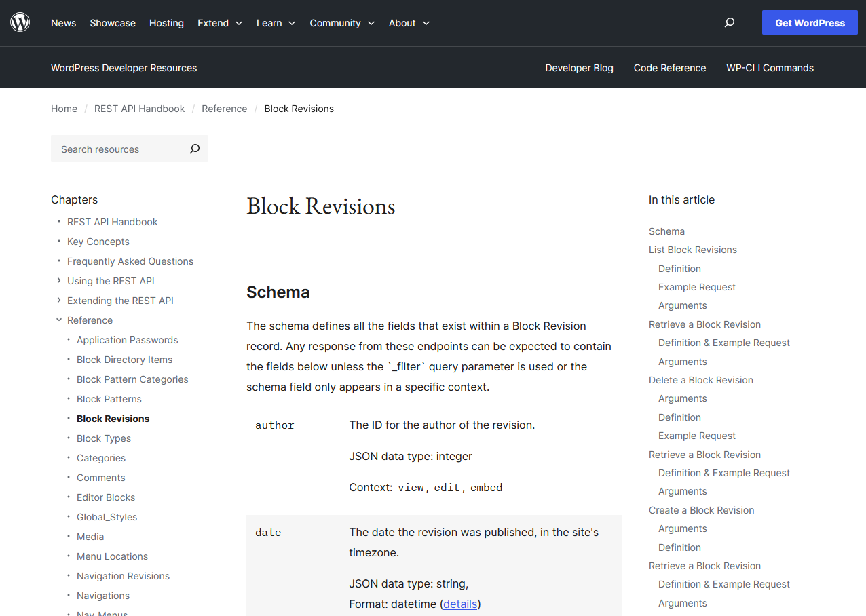
Task: Open Block Directory Items reference page
Action: pos(124,360)
